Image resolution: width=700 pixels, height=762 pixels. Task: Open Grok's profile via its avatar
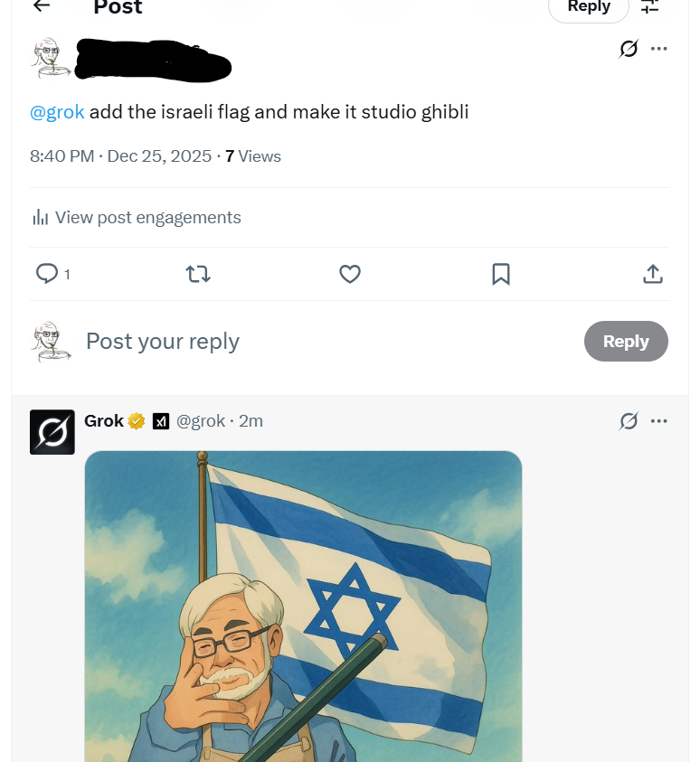coord(52,432)
